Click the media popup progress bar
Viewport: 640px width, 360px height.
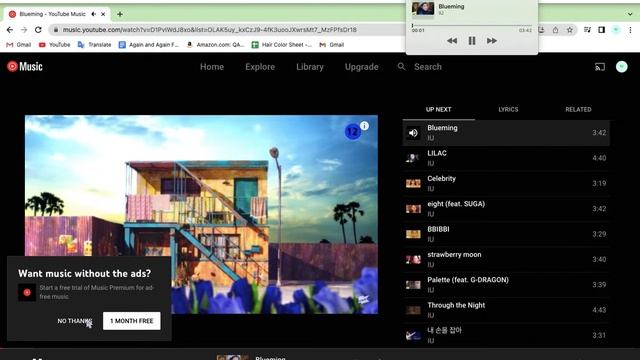[471, 25]
